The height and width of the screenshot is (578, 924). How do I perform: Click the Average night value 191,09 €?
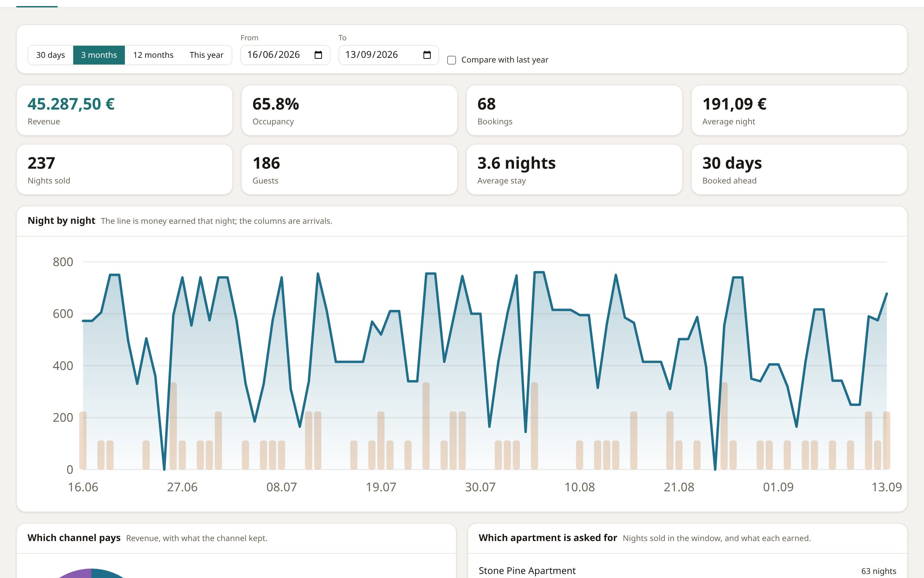[734, 104]
